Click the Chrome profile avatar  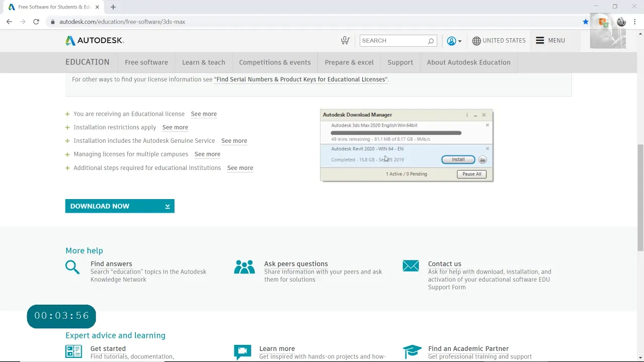621,22
